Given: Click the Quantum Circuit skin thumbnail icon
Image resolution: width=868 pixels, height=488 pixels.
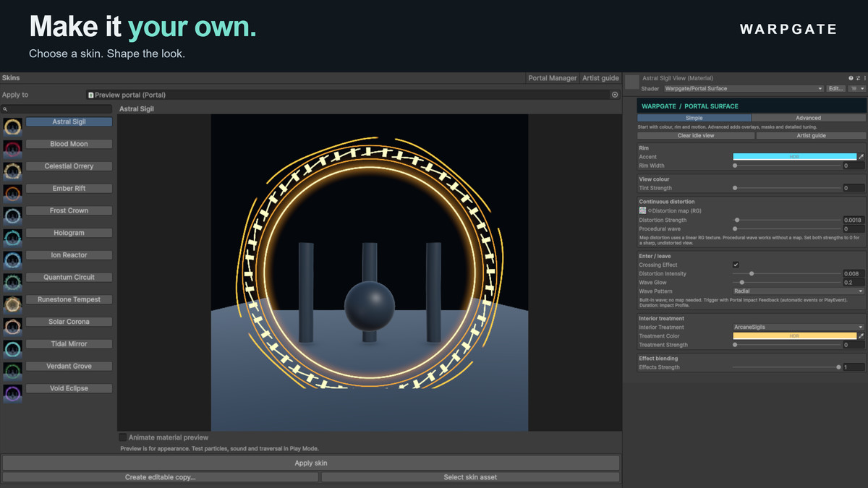Looking at the screenshot, I should tap(12, 283).
